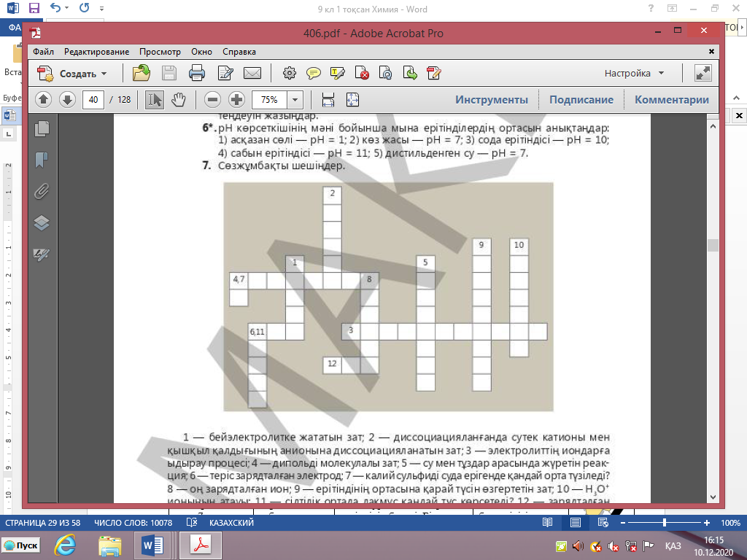
Task: Add a sticky note comment bubble
Action: click(313, 74)
